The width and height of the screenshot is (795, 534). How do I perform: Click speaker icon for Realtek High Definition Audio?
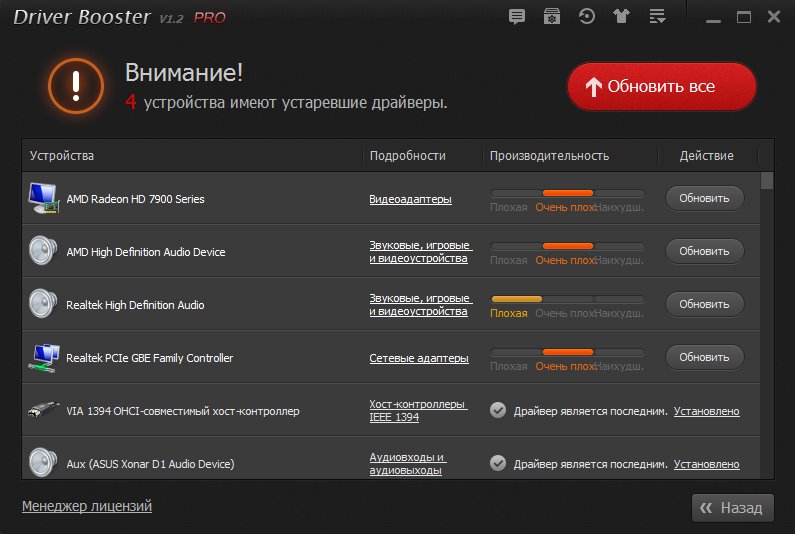43,304
